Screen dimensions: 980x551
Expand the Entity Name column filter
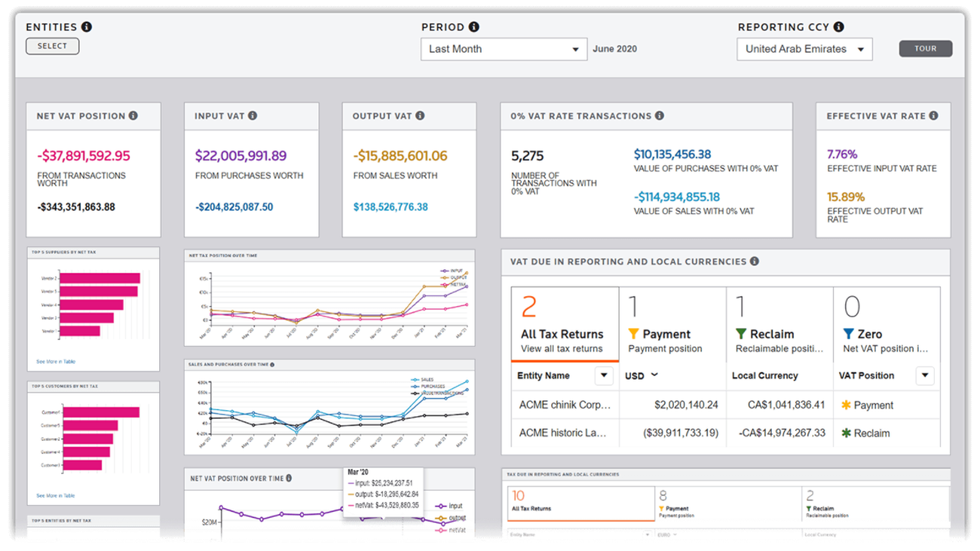[x=604, y=376]
